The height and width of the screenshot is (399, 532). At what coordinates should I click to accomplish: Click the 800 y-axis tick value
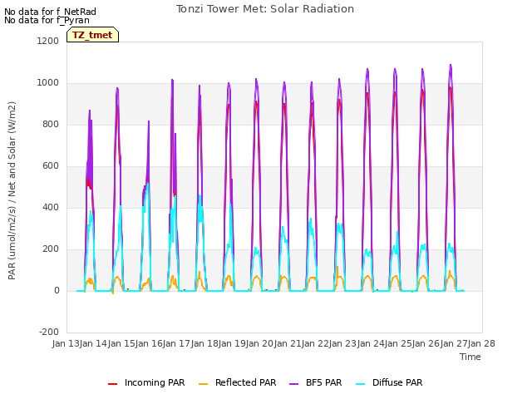click(x=51, y=124)
